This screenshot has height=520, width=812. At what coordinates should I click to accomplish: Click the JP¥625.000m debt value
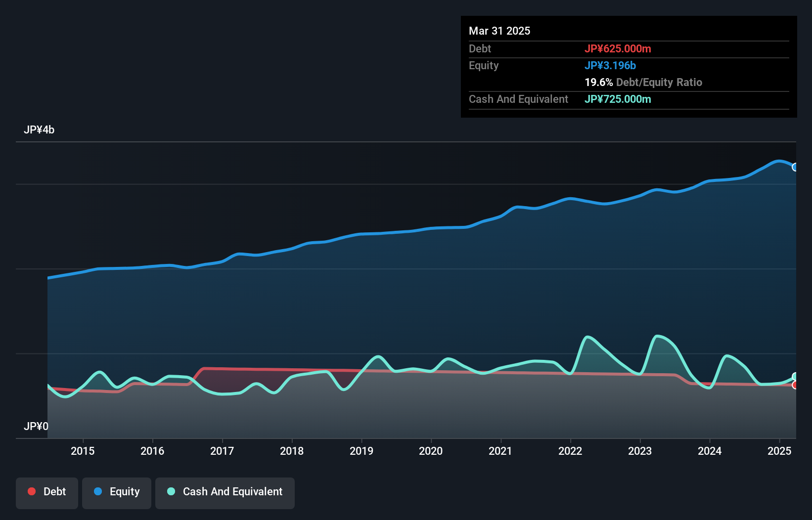point(618,48)
